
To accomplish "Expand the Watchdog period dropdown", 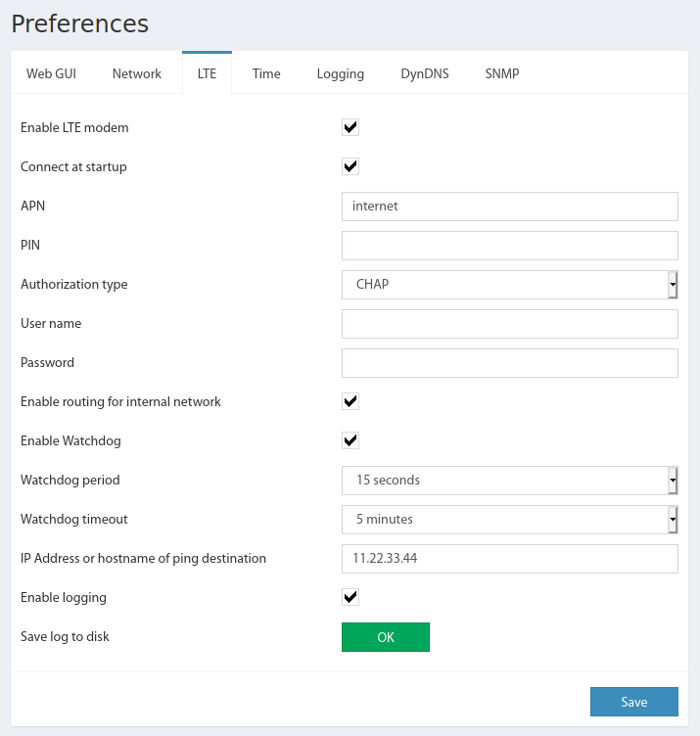I will (x=509, y=481).
